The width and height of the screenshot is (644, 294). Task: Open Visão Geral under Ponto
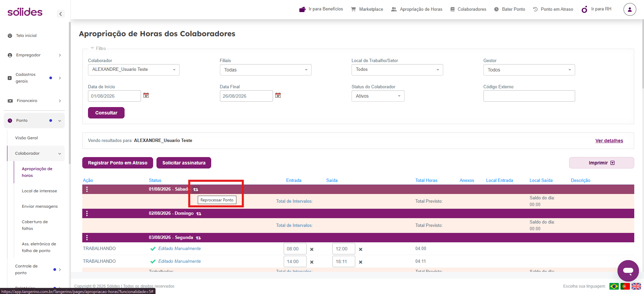point(27,138)
